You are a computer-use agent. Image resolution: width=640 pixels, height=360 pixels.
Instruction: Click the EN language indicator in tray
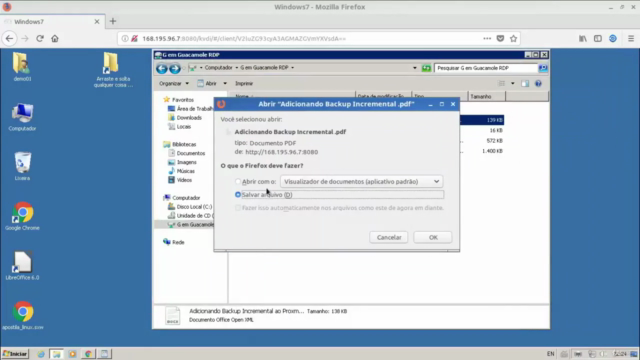550,354
